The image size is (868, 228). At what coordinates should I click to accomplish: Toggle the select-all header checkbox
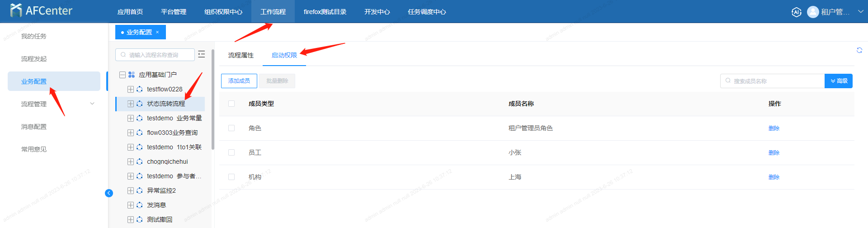(x=231, y=104)
